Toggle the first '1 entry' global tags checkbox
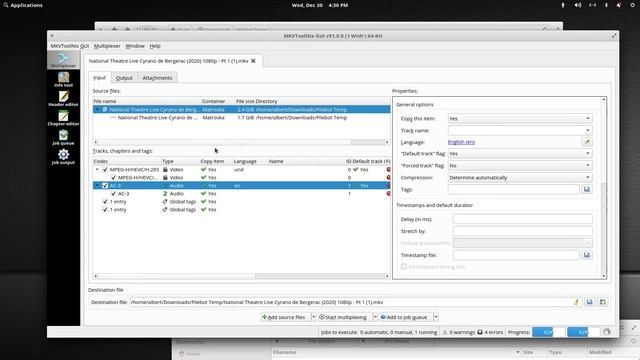This screenshot has height=360, width=640. tap(105, 202)
